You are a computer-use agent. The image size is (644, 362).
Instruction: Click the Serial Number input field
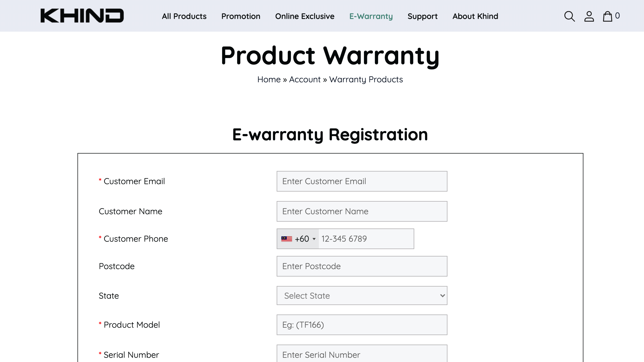(x=362, y=355)
